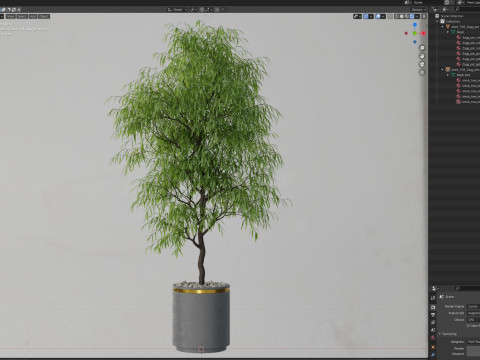Screen dimensions: 480x360
Task: Open the Feature Set dropdown
Action: point(473,313)
